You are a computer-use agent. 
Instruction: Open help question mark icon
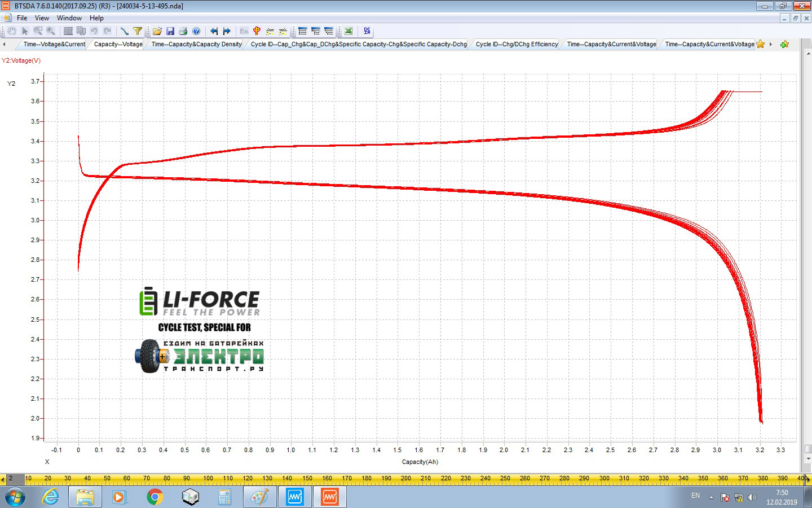(x=196, y=31)
